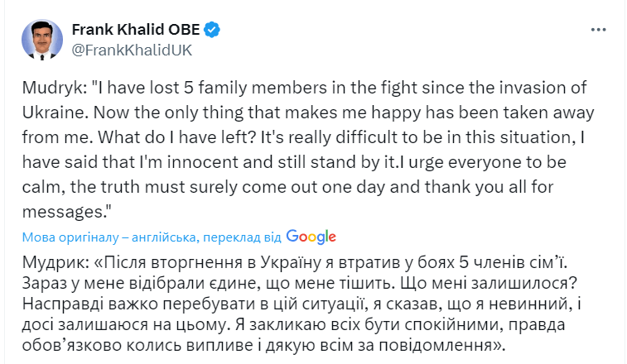627x364 pixels.
Task: Click the final English word "messages."
Action: point(66,212)
